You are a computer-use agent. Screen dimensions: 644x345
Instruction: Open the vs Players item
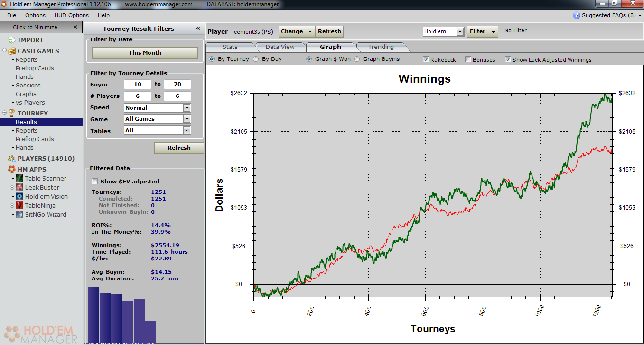[30, 102]
